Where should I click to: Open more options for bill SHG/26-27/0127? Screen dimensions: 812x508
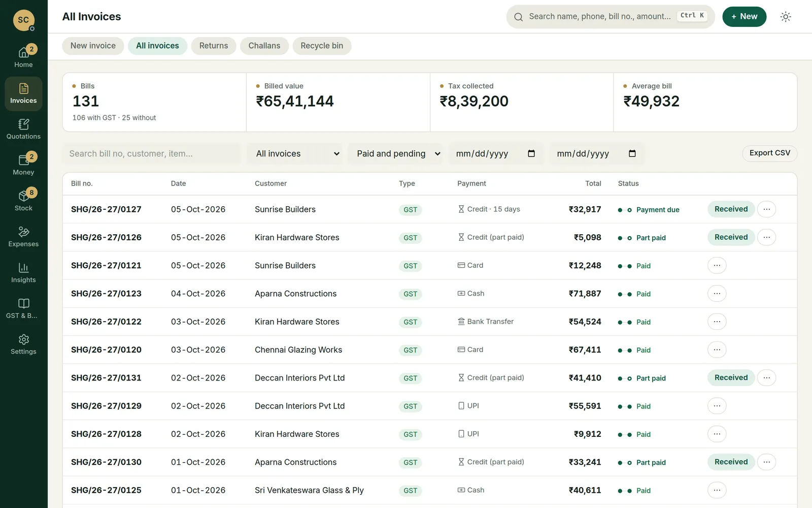click(x=766, y=209)
